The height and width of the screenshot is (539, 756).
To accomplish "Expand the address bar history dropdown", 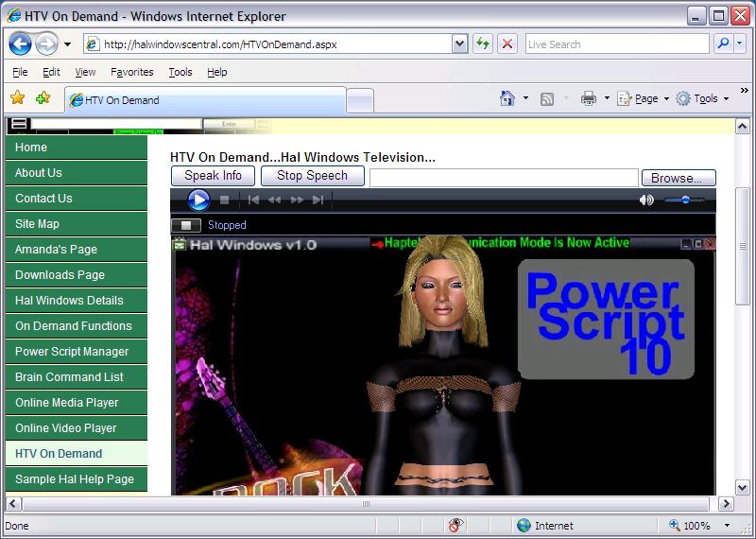I will click(x=460, y=44).
